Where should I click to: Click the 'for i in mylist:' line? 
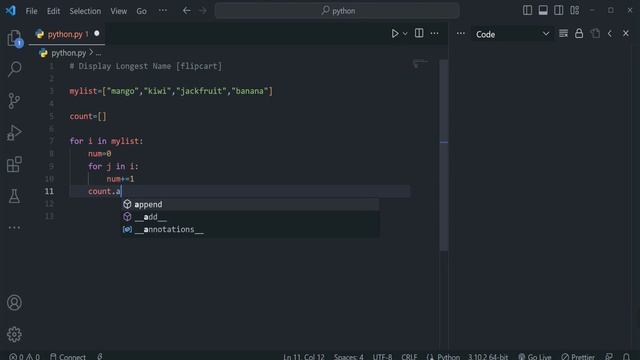tap(106, 141)
